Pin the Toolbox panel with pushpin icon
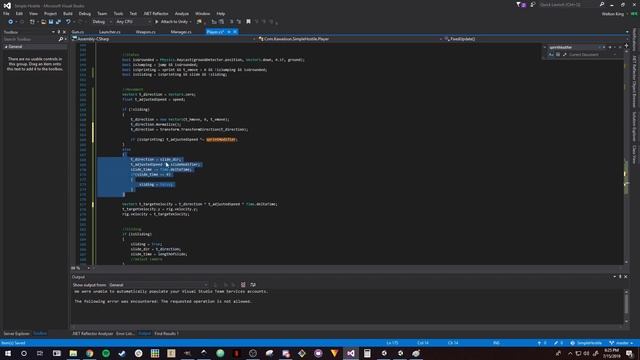The image size is (640, 360). pos(58,32)
